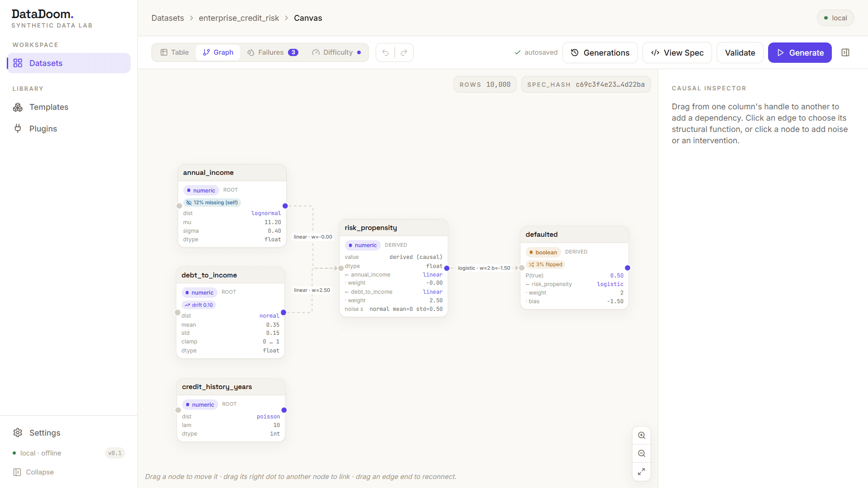868x488 pixels.
Task: Click the 3% flipped badge
Action: (x=546, y=264)
